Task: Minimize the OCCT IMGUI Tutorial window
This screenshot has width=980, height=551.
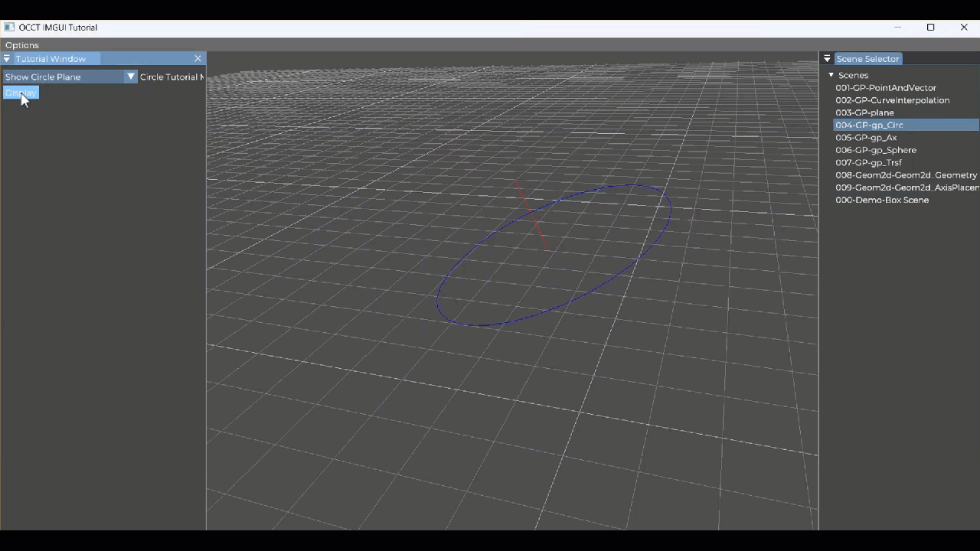Action: [x=897, y=28]
